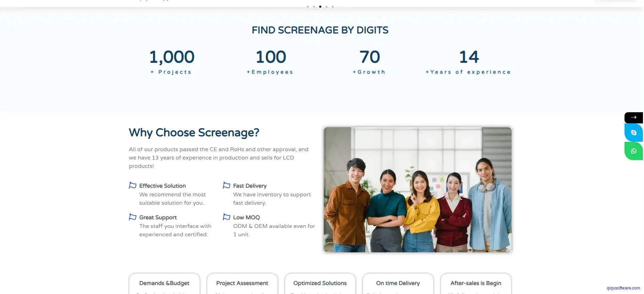Click the Low MOQ title

246,218
